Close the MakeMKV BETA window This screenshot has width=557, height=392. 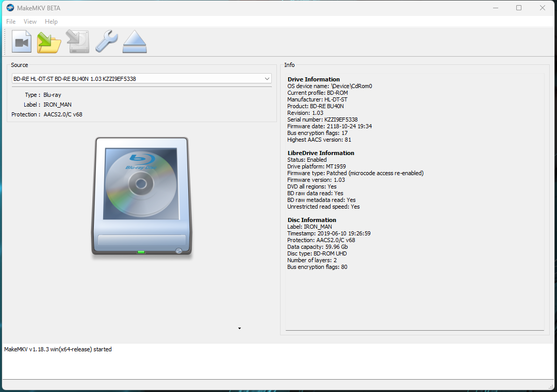click(543, 8)
